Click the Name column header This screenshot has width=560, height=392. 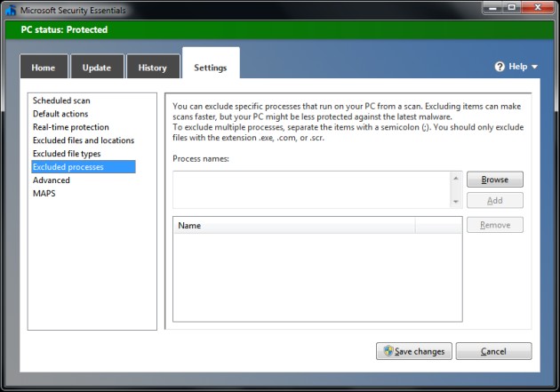pyautogui.click(x=294, y=226)
